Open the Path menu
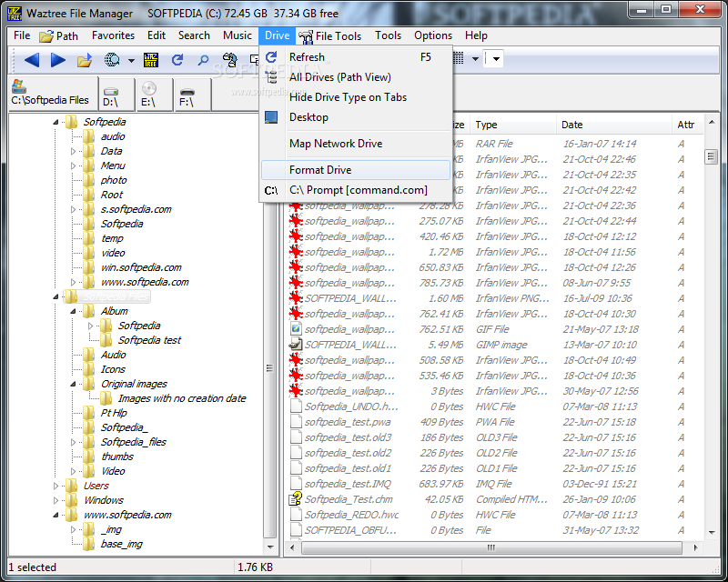728x582 pixels. (58, 35)
